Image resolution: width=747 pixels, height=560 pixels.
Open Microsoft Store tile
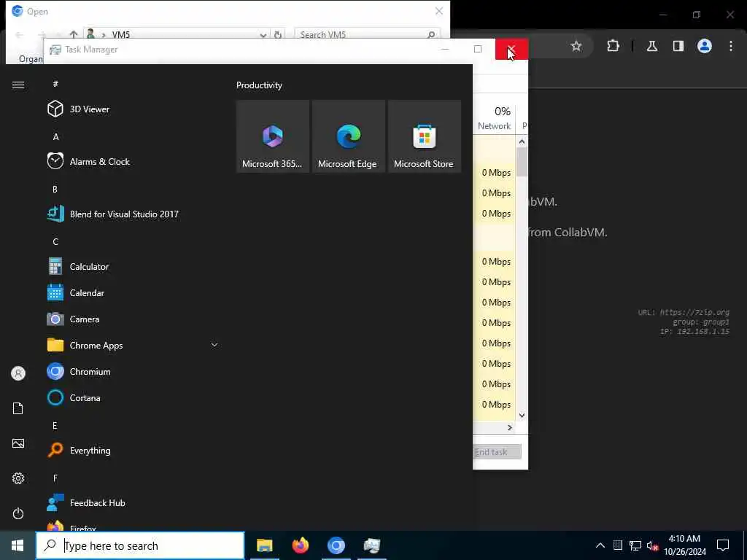click(x=425, y=136)
